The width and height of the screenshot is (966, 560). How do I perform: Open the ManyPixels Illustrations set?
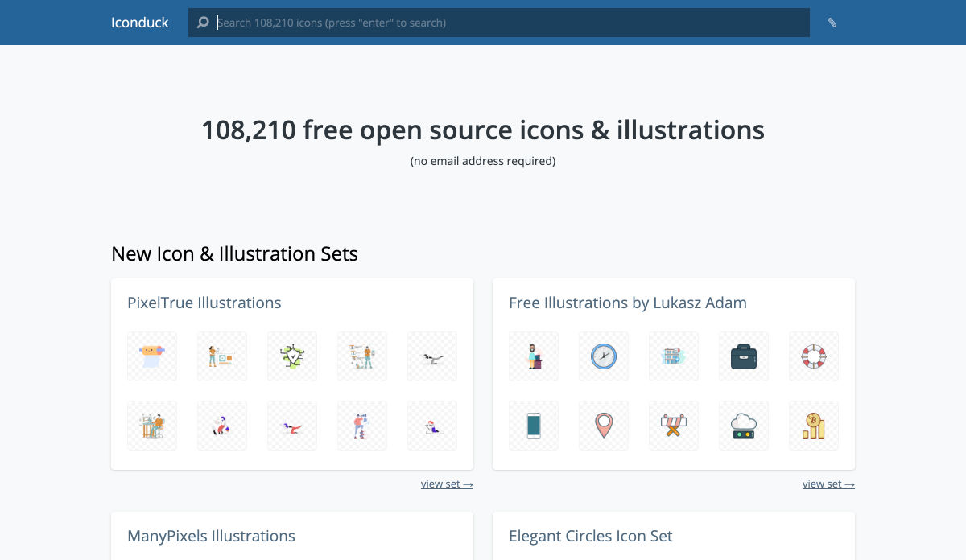(x=211, y=536)
